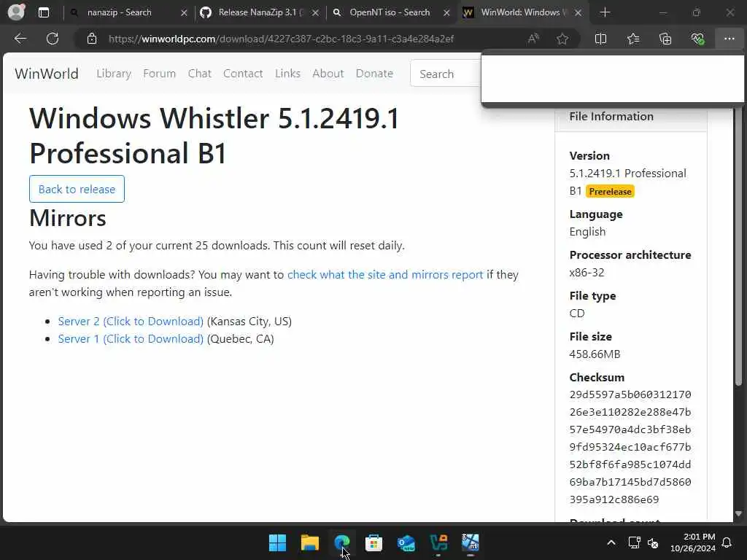The height and width of the screenshot is (560, 747).
Task: Open the Chat nav item
Action: (200, 74)
